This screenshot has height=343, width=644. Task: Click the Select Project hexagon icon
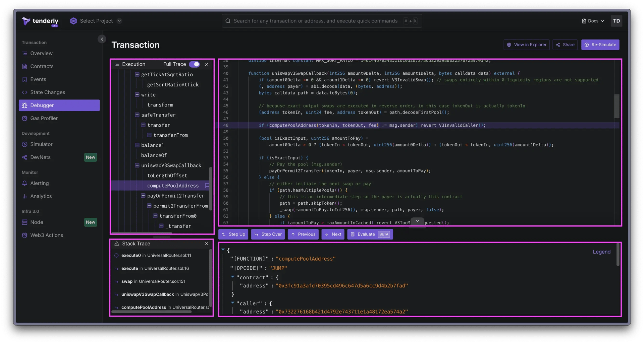pyautogui.click(x=73, y=21)
